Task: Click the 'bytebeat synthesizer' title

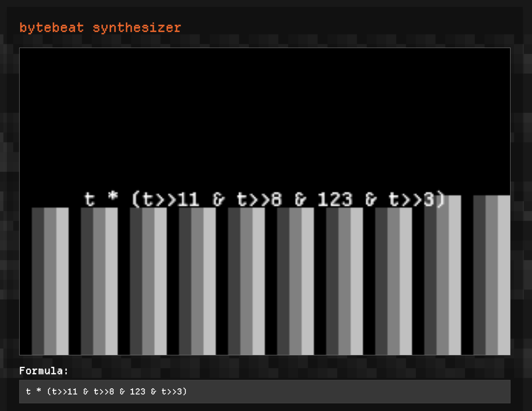Action: point(100,28)
